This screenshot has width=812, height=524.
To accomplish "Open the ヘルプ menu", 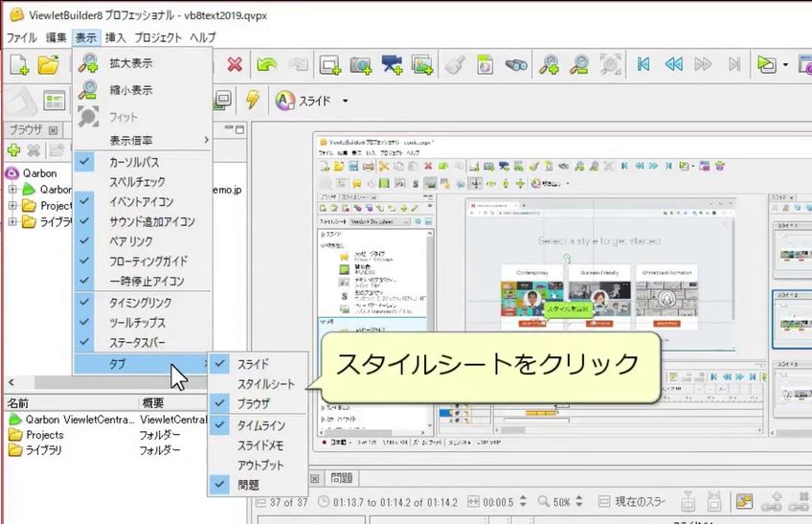I will pos(202,37).
